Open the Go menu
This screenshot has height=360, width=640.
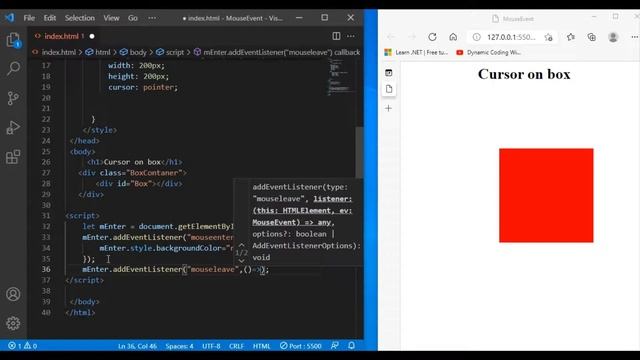coord(133,18)
